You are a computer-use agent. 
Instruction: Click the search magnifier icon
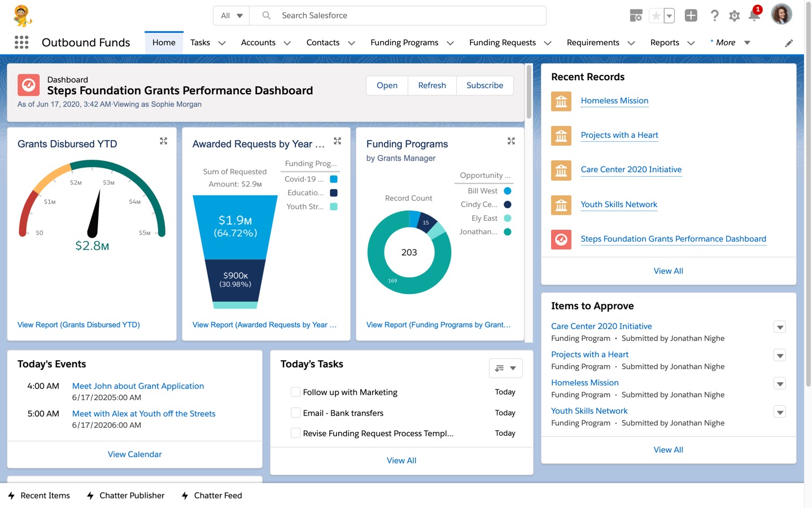(x=267, y=16)
